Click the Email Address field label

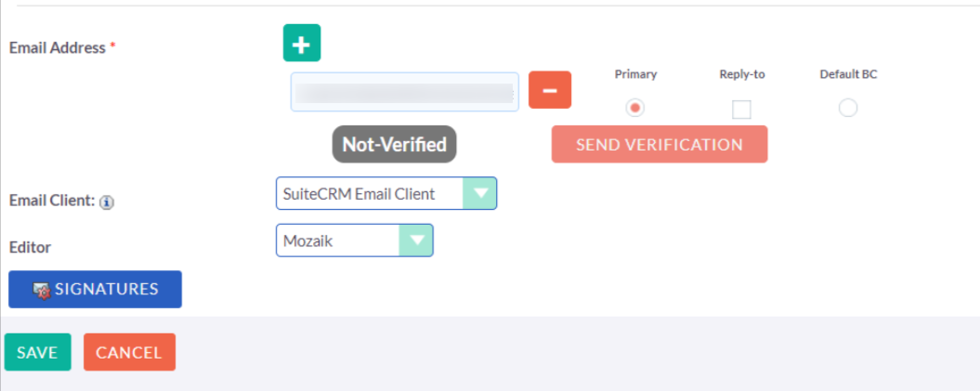click(58, 47)
